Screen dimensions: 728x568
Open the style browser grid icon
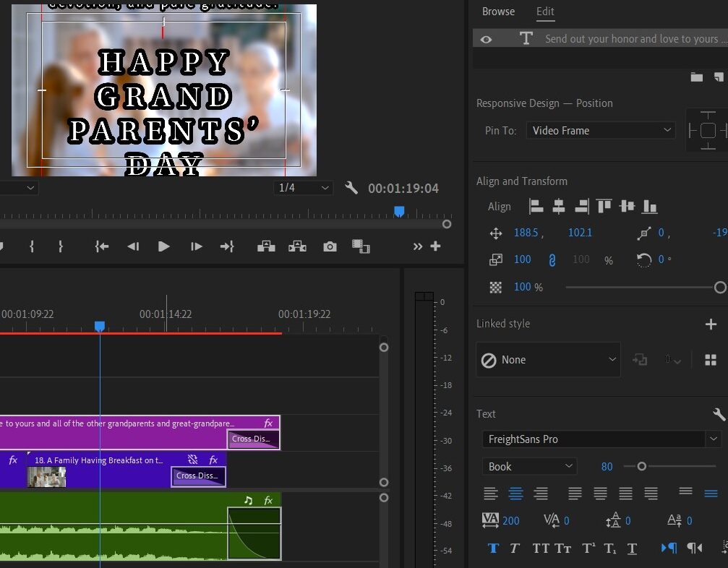[x=711, y=360]
